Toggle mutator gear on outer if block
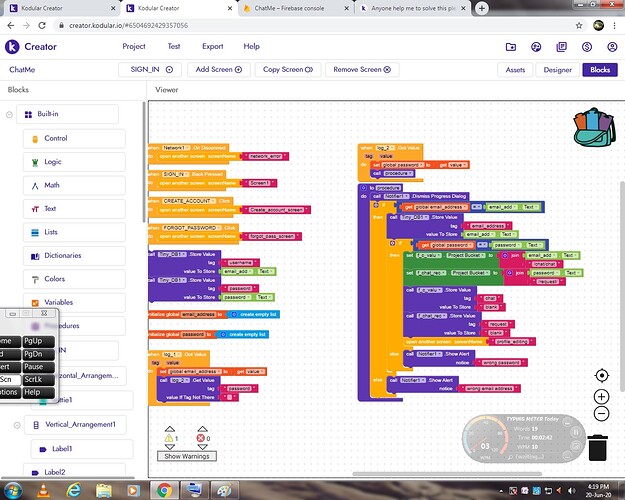This screenshot has height=500, width=625. click(375, 205)
